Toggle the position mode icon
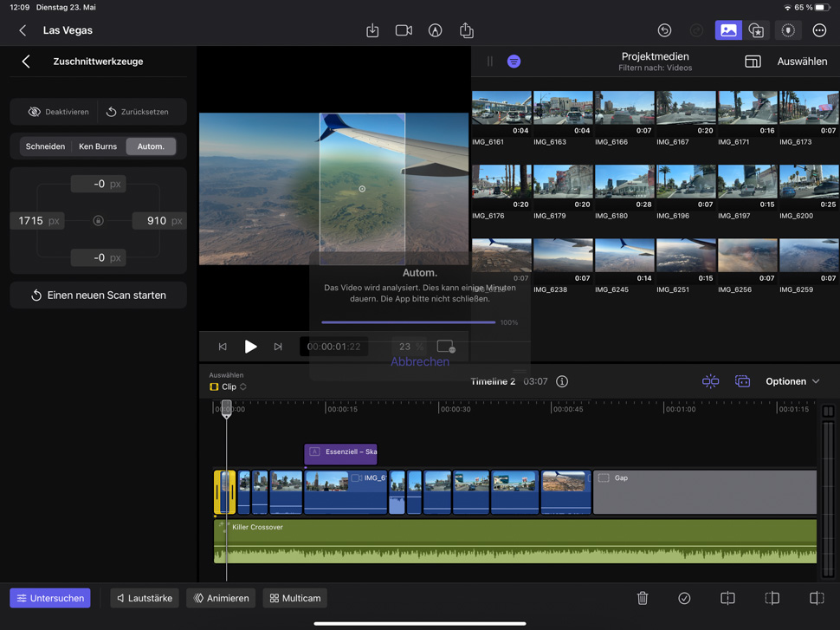840x630 pixels. 742,381
